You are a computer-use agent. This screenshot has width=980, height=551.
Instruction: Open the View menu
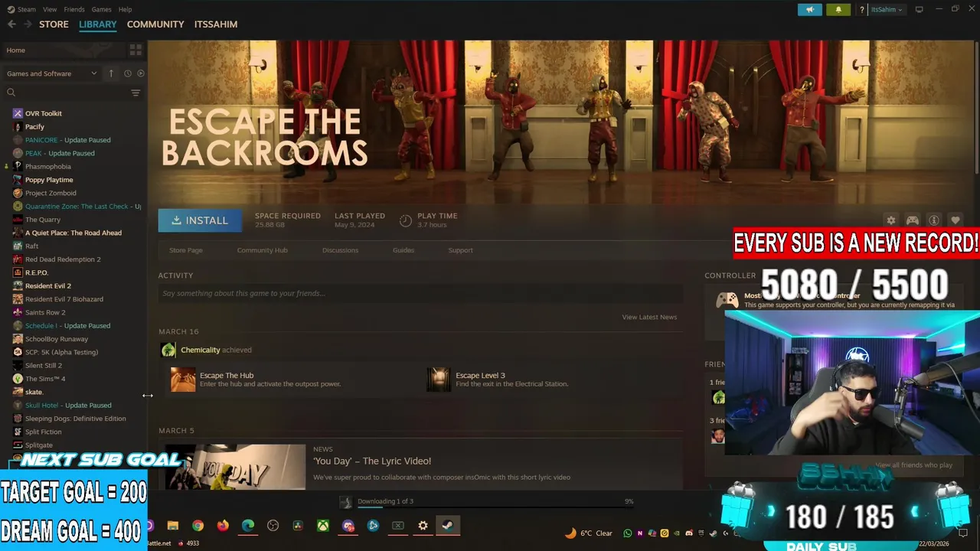point(50,9)
